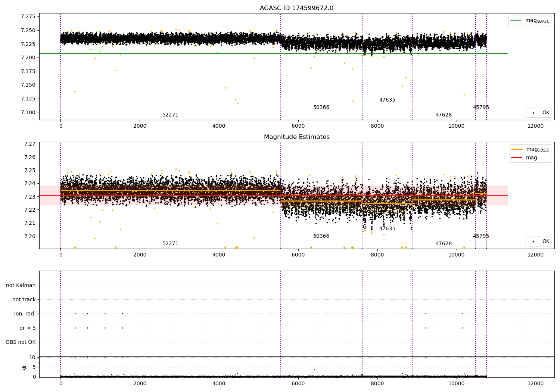560x392 pixels.
Task: Click obsid label 50366 in Magnitude Estimates plot
Action: [x=321, y=236]
